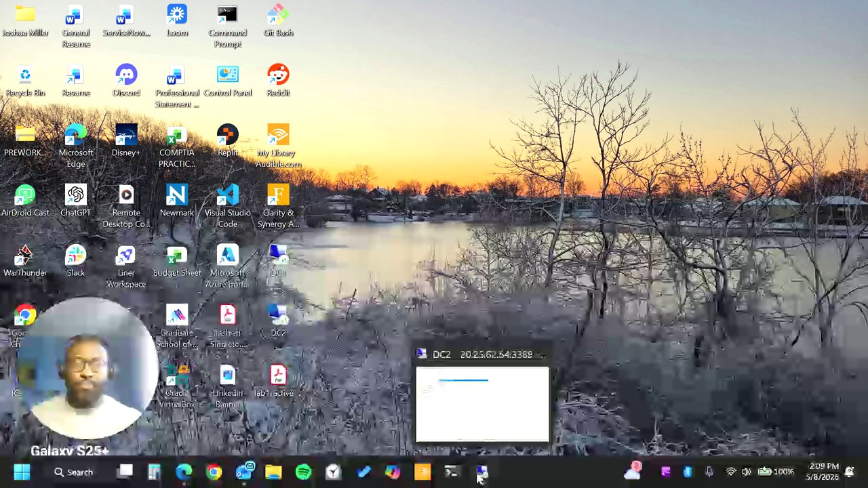This screenshot has height=488, width=868.
Task: Select the Control Panel desktop icon
Action: (x=227, y=81)
